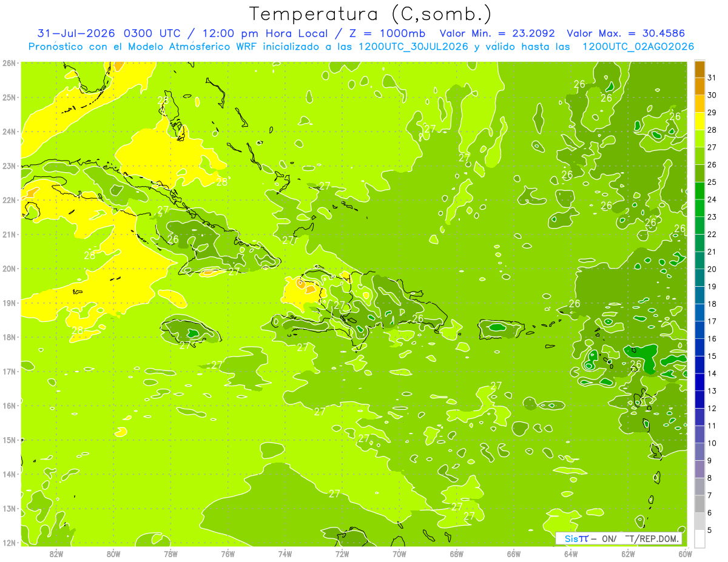Pick the gray swatch between 6 and 7
728x562 pixels.
click(x=699, y=504)
